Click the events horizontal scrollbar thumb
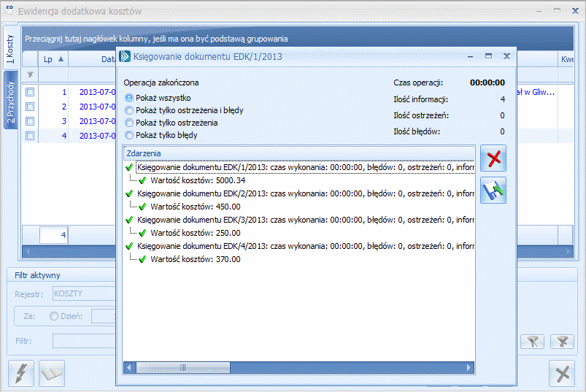Image resolution: width=586 pixels, height=392 pixels. click(x=183, y=368)
